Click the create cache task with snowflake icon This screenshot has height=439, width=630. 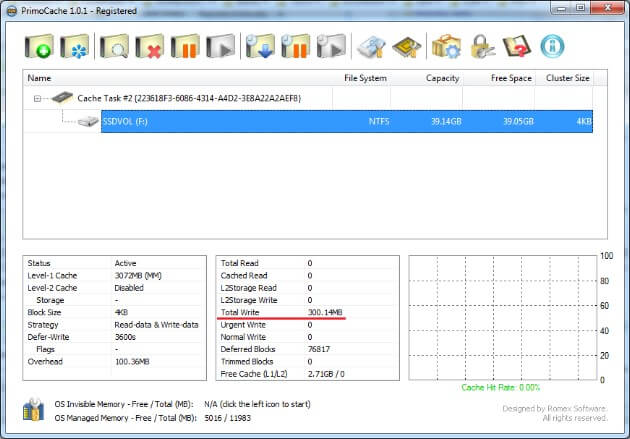point(75,47)
